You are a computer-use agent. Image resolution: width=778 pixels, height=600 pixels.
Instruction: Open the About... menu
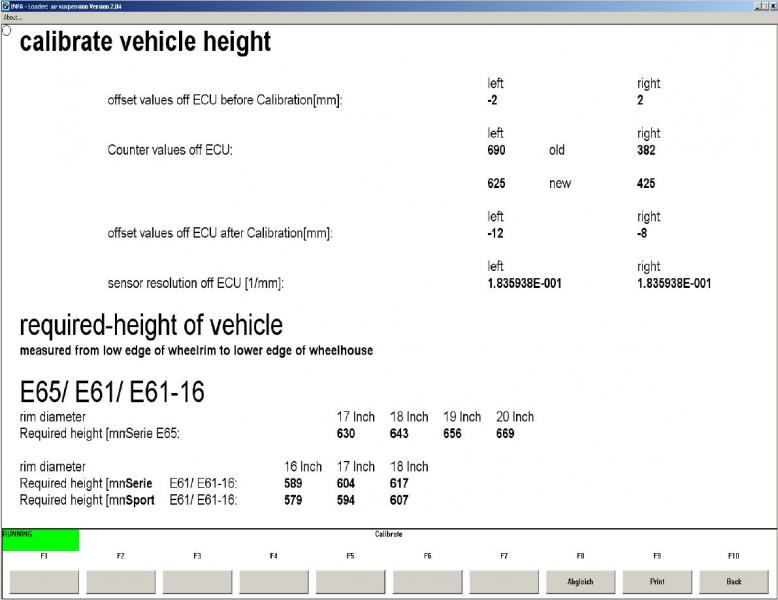[13, 17]
